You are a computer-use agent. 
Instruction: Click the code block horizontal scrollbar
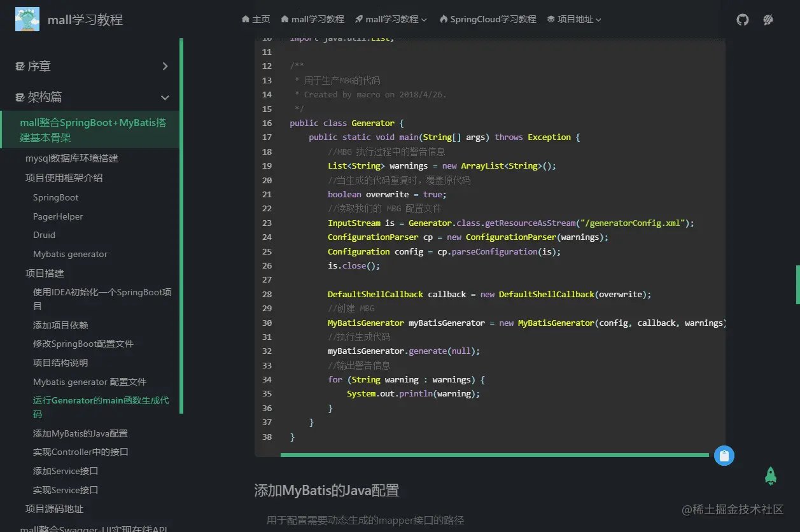point(495,455)
